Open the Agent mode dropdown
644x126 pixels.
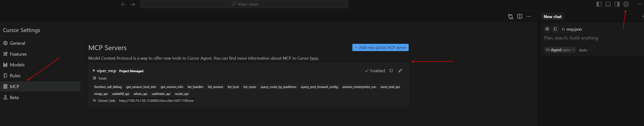[560, 50]
